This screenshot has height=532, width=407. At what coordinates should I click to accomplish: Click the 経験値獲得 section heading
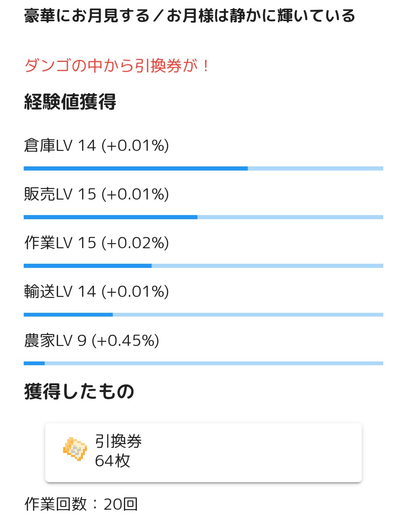click(70, 102)
